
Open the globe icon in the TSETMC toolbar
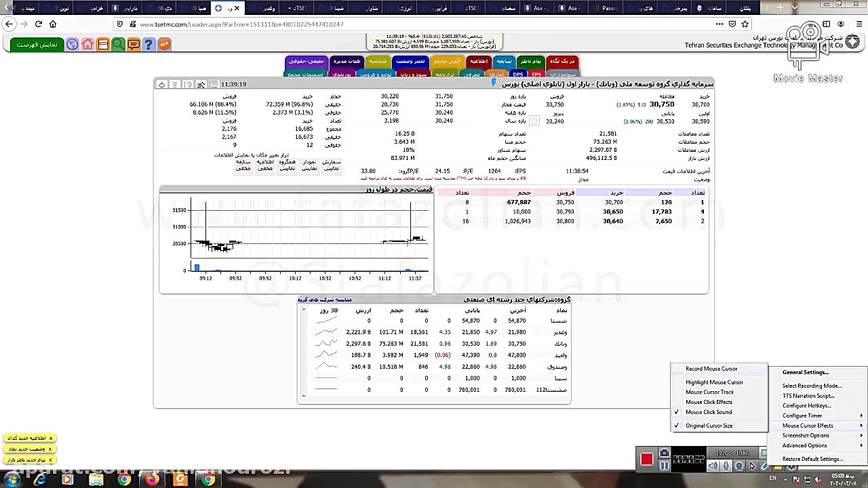click(x=73, y=45)
